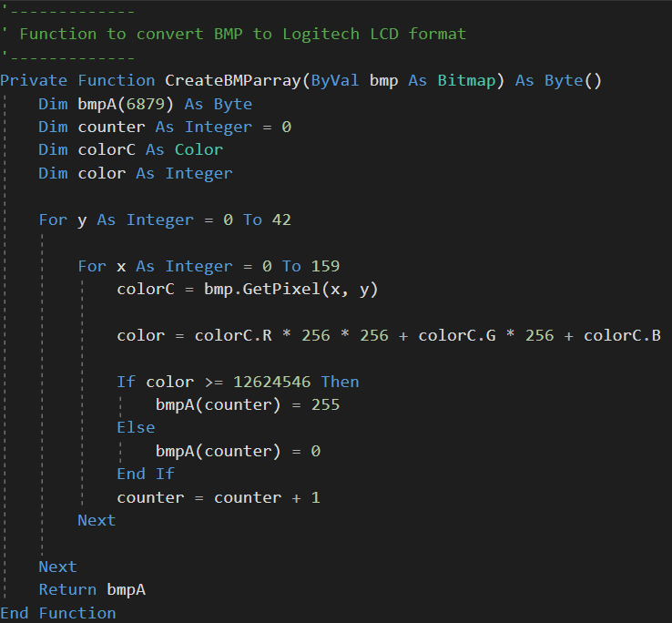Click the array size 6879
This screenshot has height=623, width=672.
tap(146, 104)
